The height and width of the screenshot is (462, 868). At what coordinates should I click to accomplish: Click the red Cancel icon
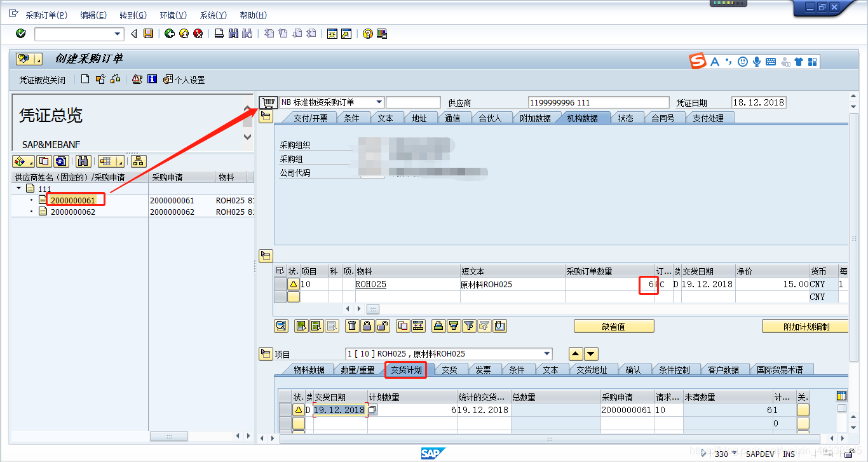pos(198,34)
